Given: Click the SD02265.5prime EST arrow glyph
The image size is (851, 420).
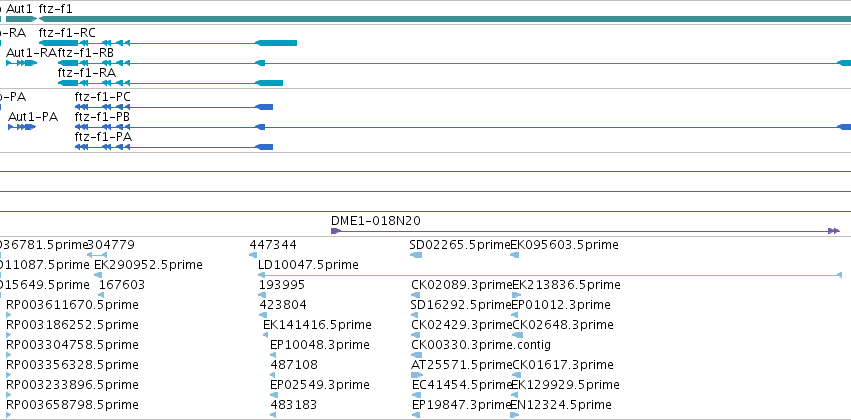Looking at the screenshot, I should click(x=416, y=255).
